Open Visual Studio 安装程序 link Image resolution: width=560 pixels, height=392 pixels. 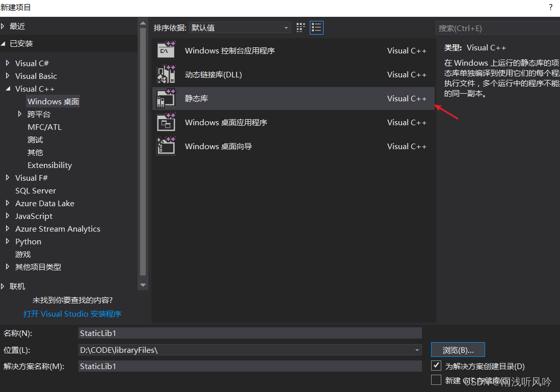coord(72,314)
